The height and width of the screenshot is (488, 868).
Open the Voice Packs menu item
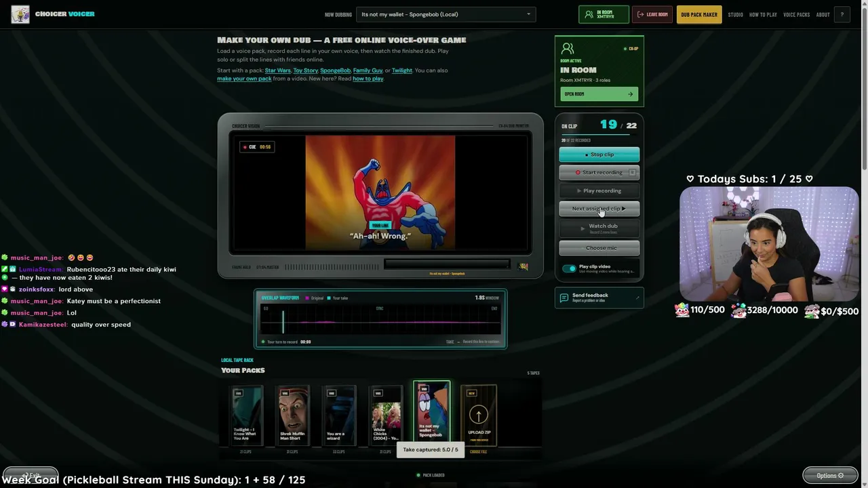pyautogui.click(x=796, y=15)
